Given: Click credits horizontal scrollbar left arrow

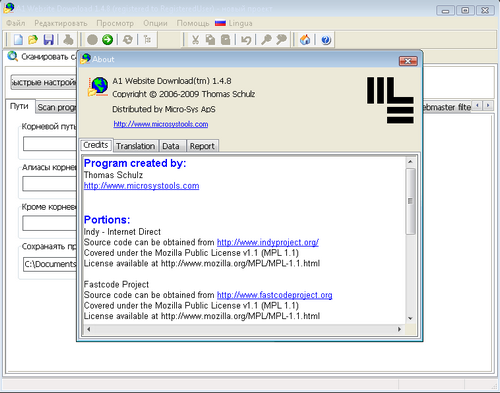Looking at the screenshot, I should pyautogui.click(x=89, y=329).
